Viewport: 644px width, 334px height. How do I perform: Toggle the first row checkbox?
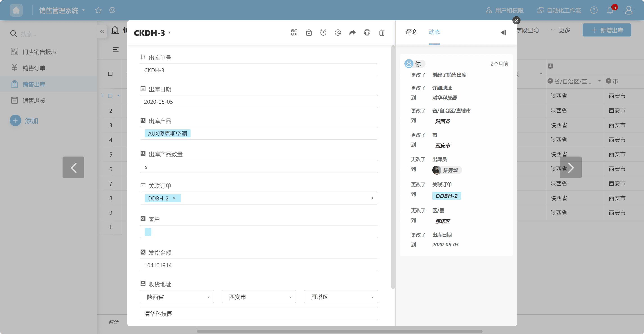point(110,96)
